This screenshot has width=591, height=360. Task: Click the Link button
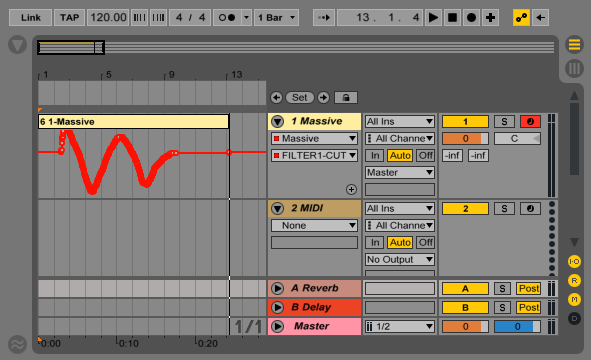(x=31, y=18)
